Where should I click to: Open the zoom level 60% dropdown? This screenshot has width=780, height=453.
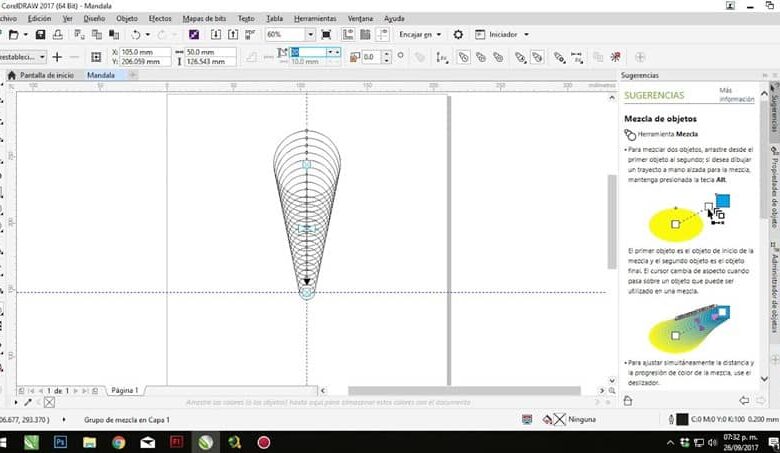tap(310, 34)
